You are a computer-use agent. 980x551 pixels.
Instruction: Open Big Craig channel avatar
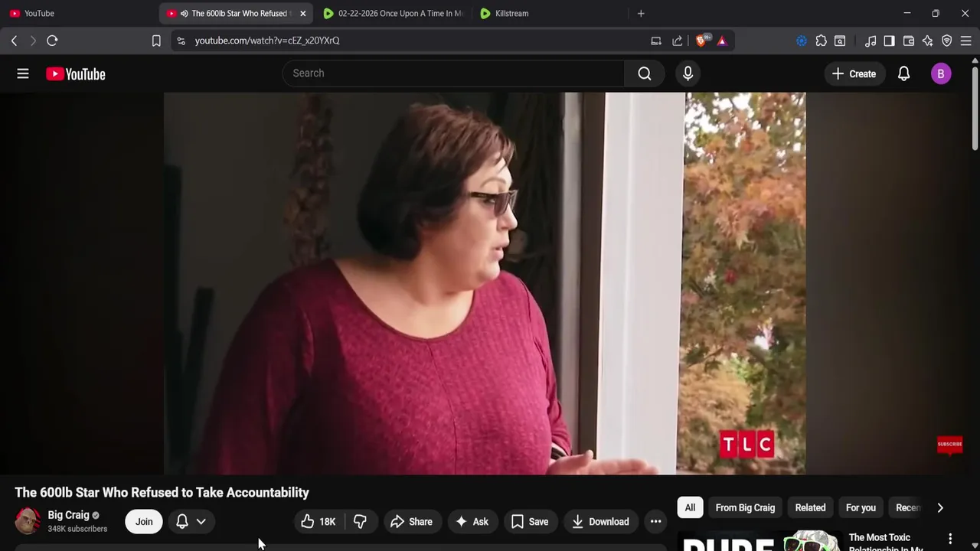coord(28,521)
